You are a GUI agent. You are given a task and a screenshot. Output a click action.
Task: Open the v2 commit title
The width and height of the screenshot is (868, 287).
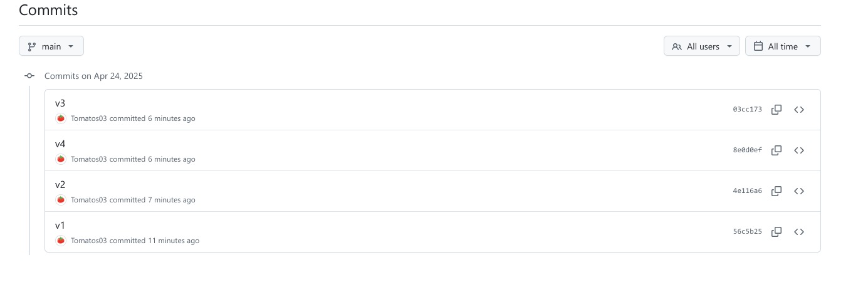60,185
